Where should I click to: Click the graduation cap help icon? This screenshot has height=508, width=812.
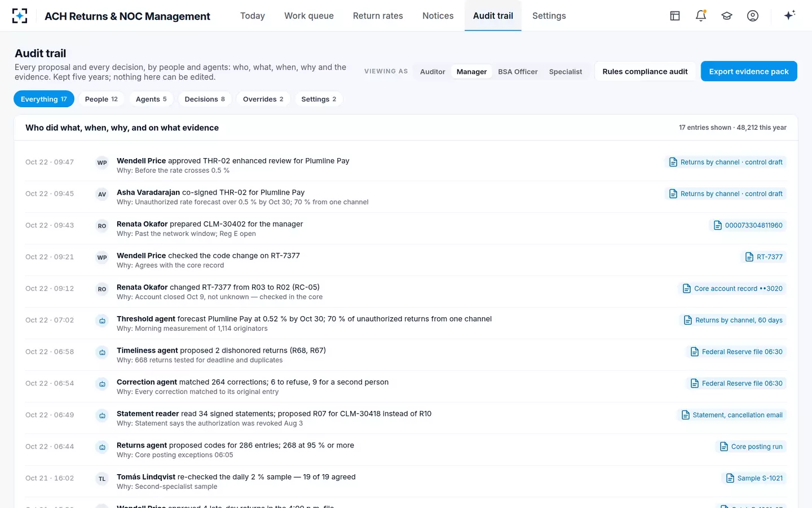727,16
